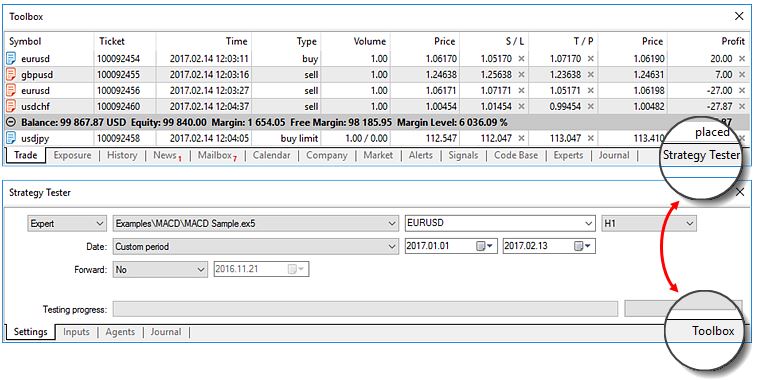This screenshot has width=758, height=380.
Task: Open the Journal tab in Toolbox
Action: pyautogui.click(x=614, y=155)
